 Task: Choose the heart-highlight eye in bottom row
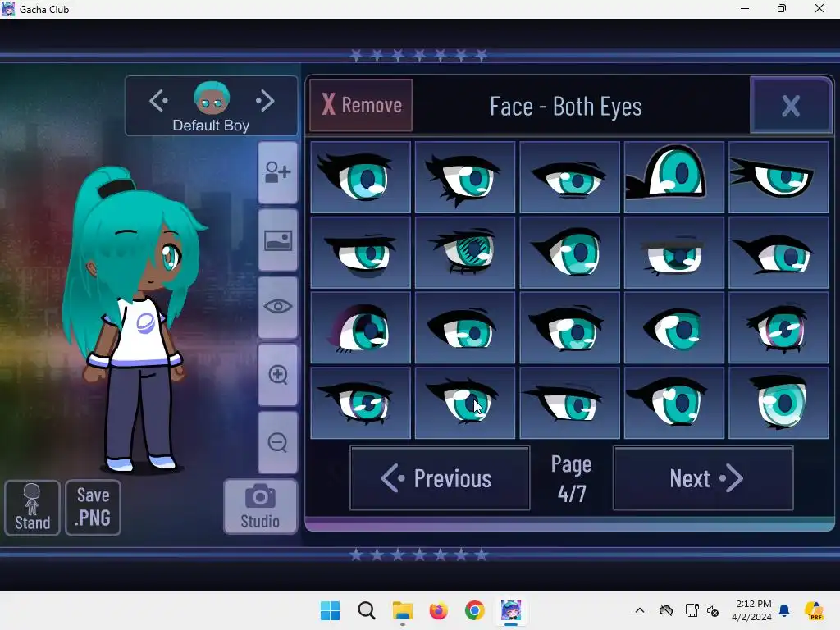[x=674, y=402]
